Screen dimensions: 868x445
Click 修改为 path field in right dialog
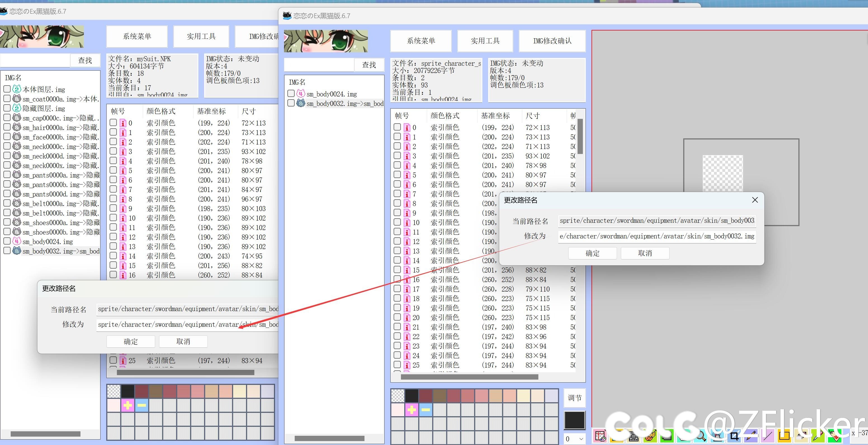click(657, 236)
